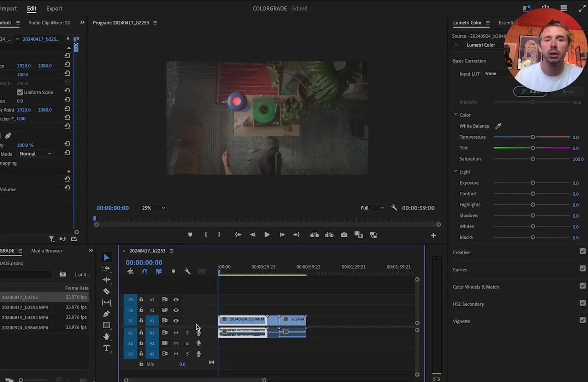
Task: Open the timeline sequence panel menu
Action: pyautogui.click(x=171, y=251)
